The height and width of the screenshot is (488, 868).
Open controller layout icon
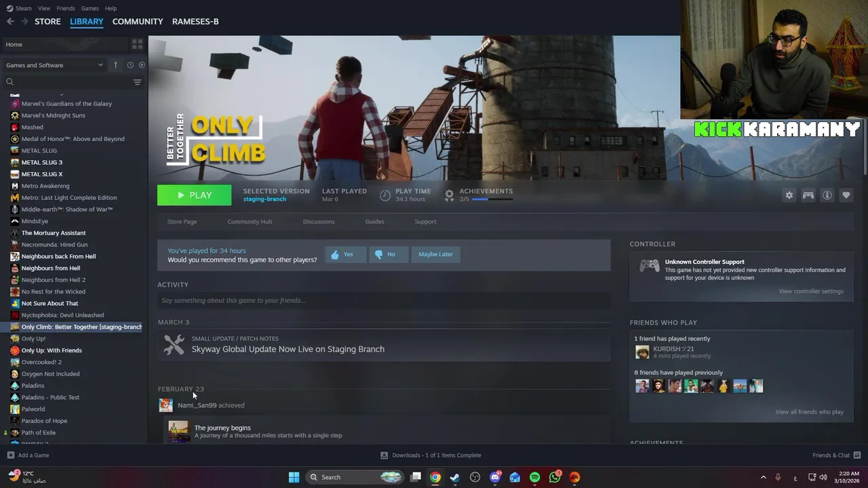(808, 195)
